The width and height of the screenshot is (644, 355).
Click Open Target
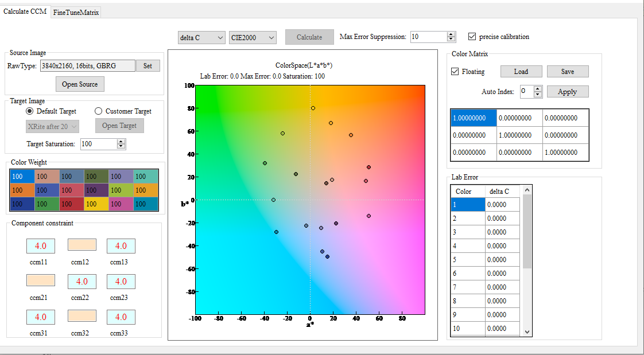(x=119, y=126)
